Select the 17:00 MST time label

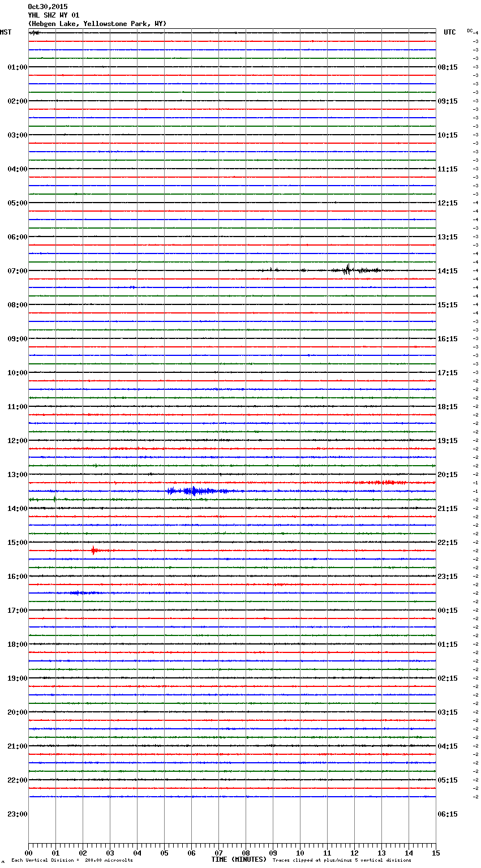point(18,611)
